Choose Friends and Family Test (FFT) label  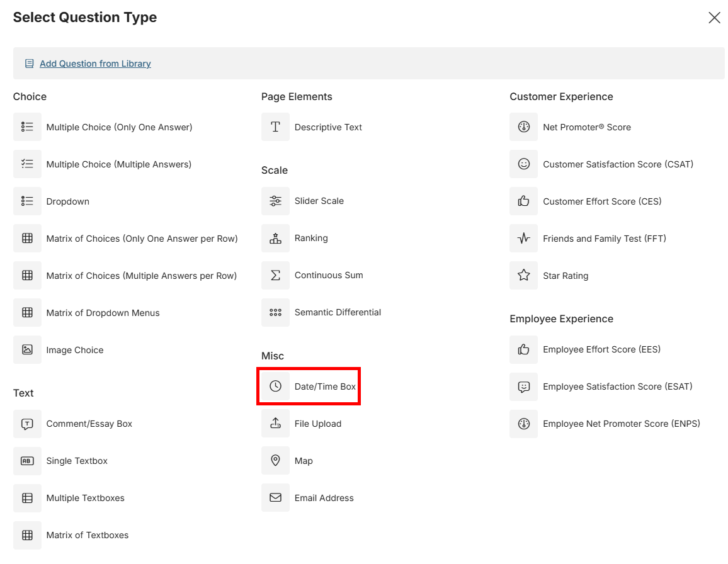605,239
